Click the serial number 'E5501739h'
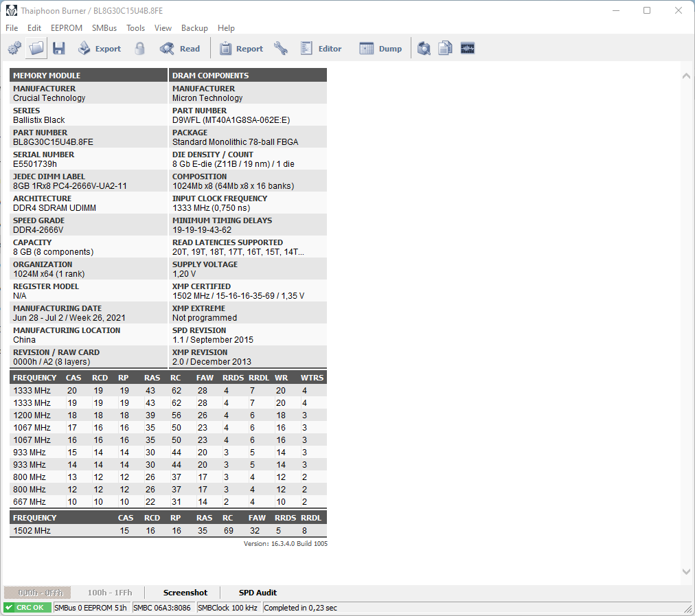The width and height of the screenshot is (695, 616). coord(35,164)
